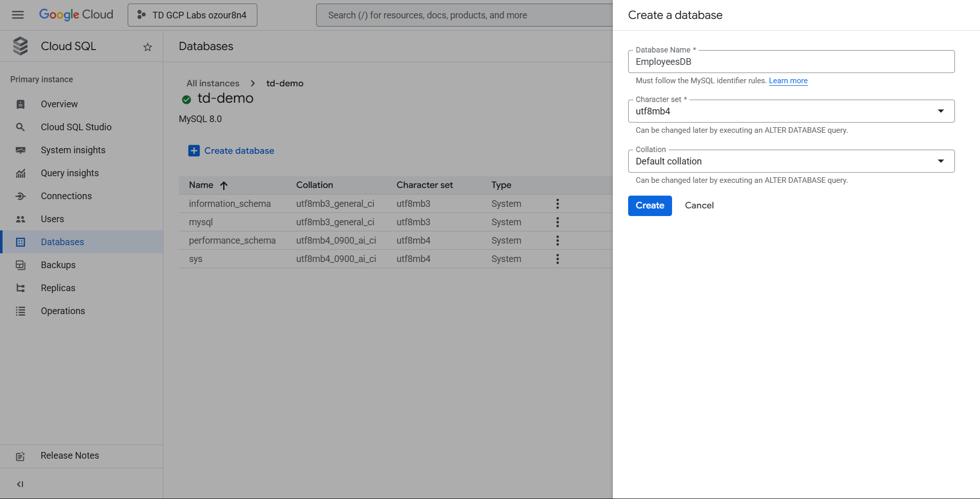Open the hamburger navigation menu

tap(18, 15)
